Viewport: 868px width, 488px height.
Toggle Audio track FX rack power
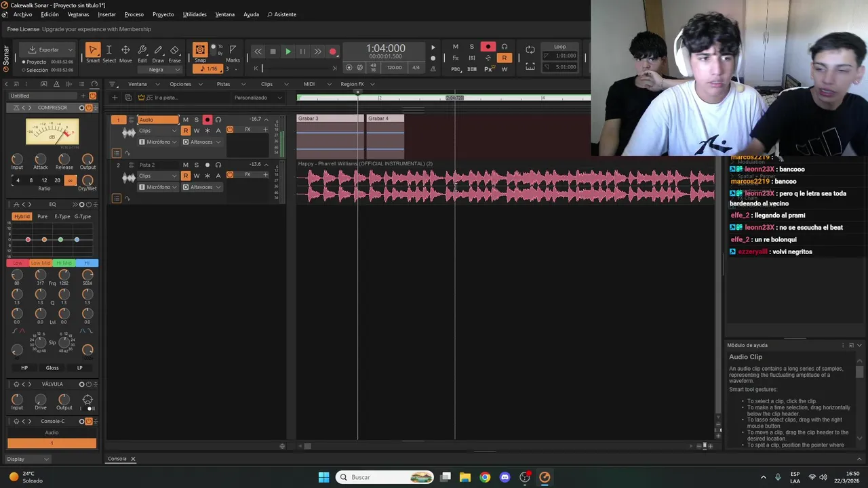pyautogui.click(x=230, y=129)
